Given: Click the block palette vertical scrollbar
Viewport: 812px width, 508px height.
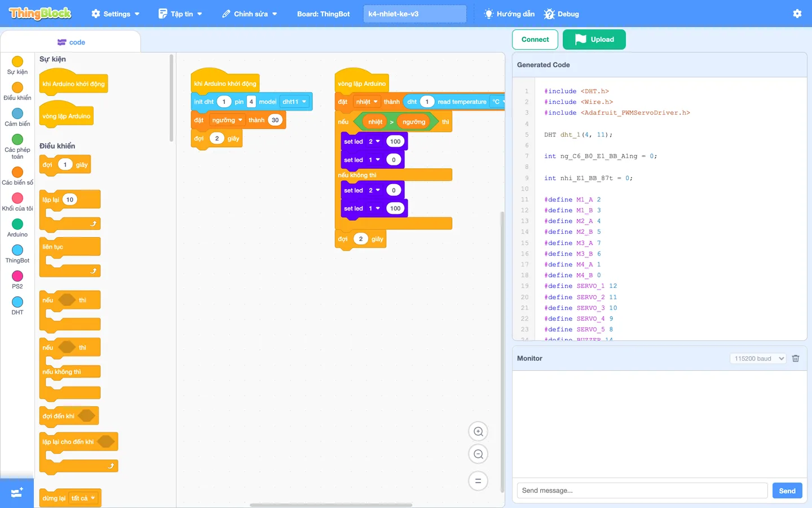Looking at the screenshot, I should [x=171, y=98].
